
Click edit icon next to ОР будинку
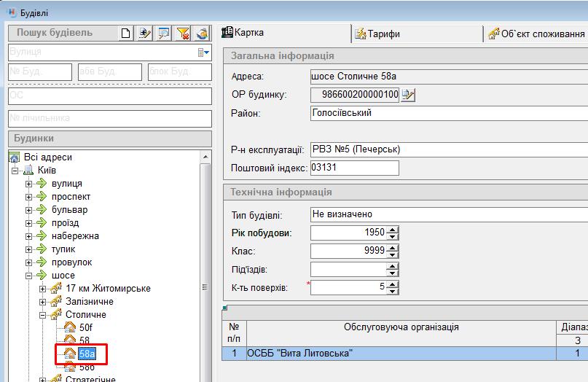click(x=408, y=95)
